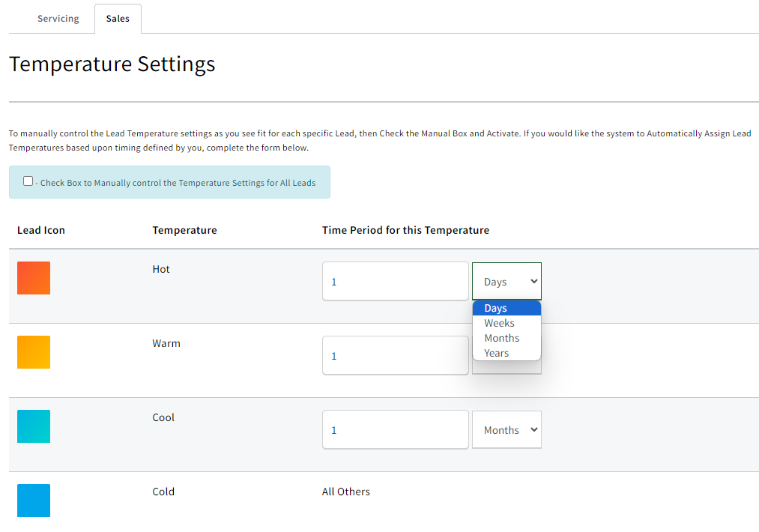
Task: Open the Cool row's Months unit dropdown
Action: coord(506,430)
